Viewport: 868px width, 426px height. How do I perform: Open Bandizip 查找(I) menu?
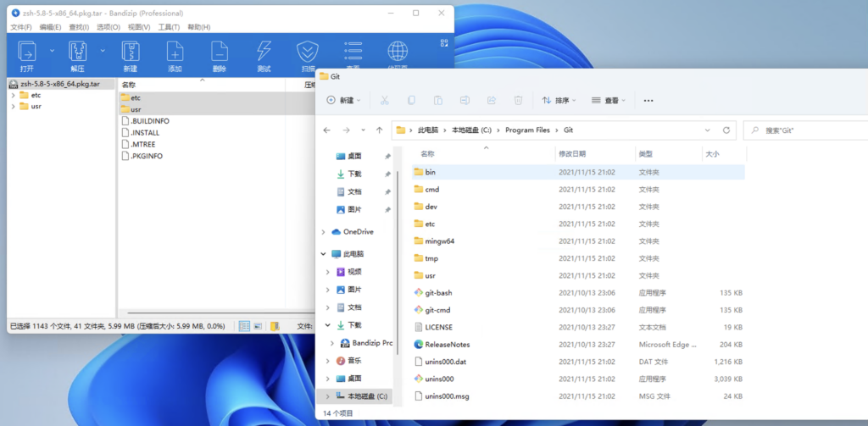[79, 27]
